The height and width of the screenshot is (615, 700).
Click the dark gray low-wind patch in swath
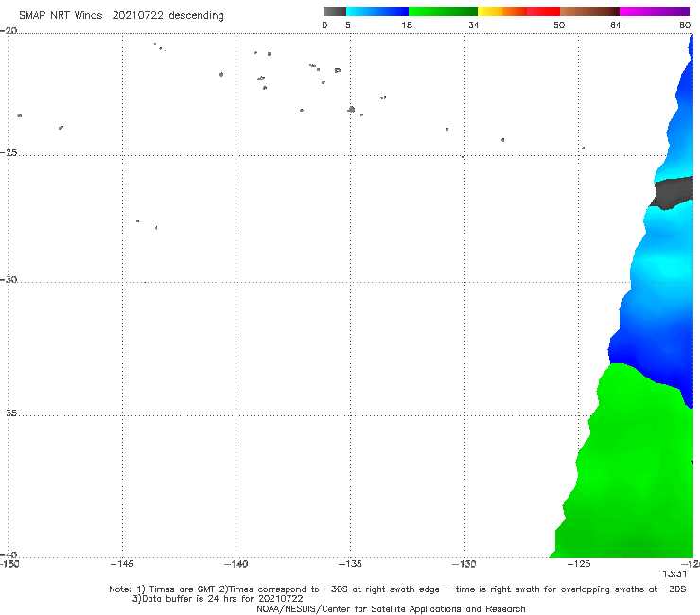tap(674, 193)
